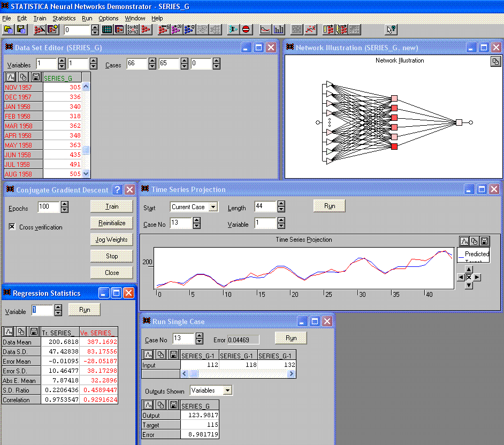Click the blue network Q training icon
This screenshot has width=504, height=445.
click(x=189, y=30)
